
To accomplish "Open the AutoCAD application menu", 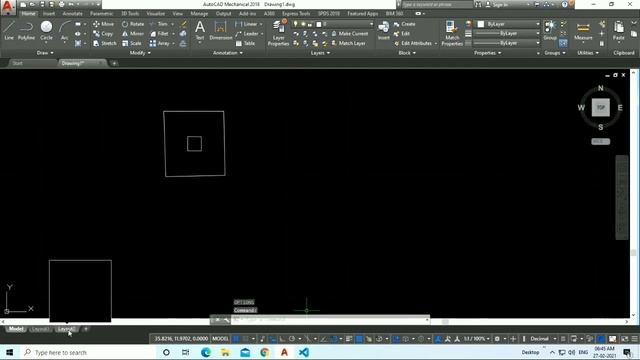I will pos(8,7).
